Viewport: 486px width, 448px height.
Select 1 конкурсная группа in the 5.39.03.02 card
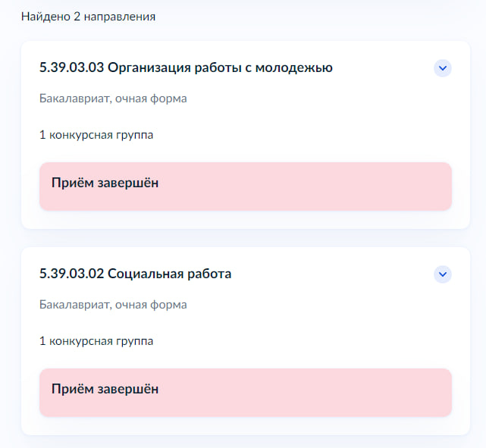(96, 341)
